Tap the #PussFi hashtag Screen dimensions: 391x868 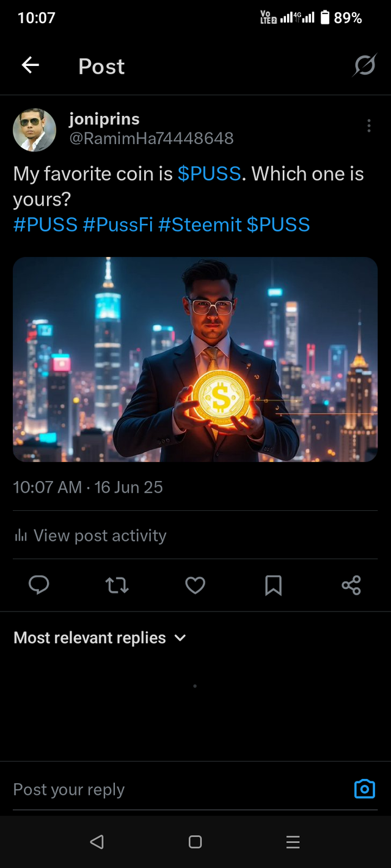(117, 225)
